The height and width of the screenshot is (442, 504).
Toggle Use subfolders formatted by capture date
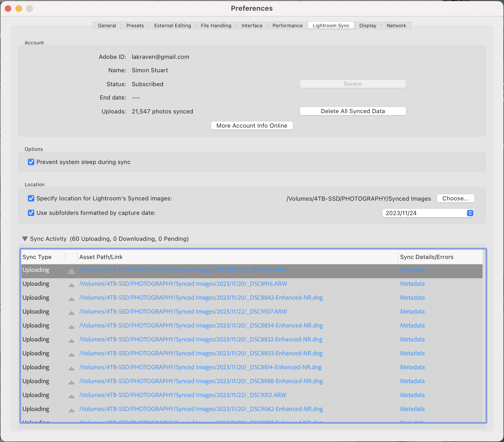pyautogui.click(x=31, y=213)
